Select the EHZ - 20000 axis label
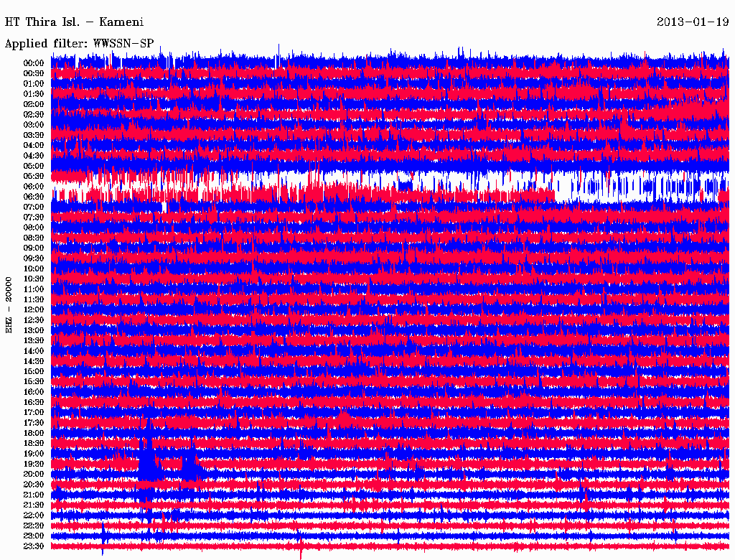The width and height of the screenshot is (735, 560). [x=9, y=304]
